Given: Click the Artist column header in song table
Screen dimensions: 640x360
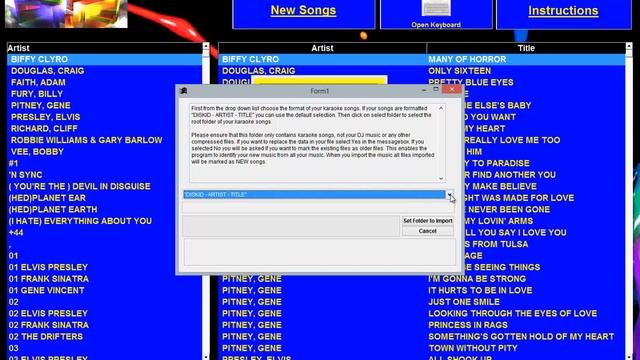Looking at the screenshot, I should [x=322, y=48].
